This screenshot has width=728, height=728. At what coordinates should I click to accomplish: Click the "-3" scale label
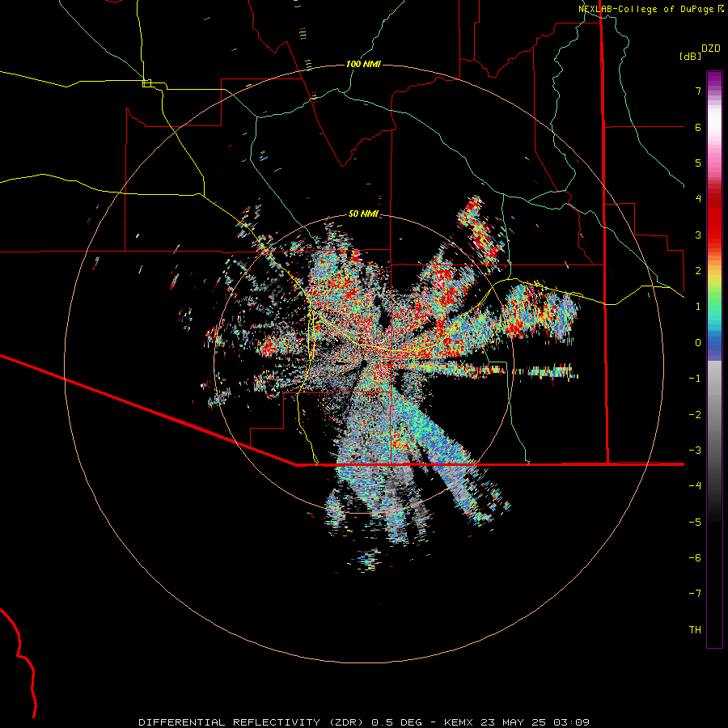(695, 451)
